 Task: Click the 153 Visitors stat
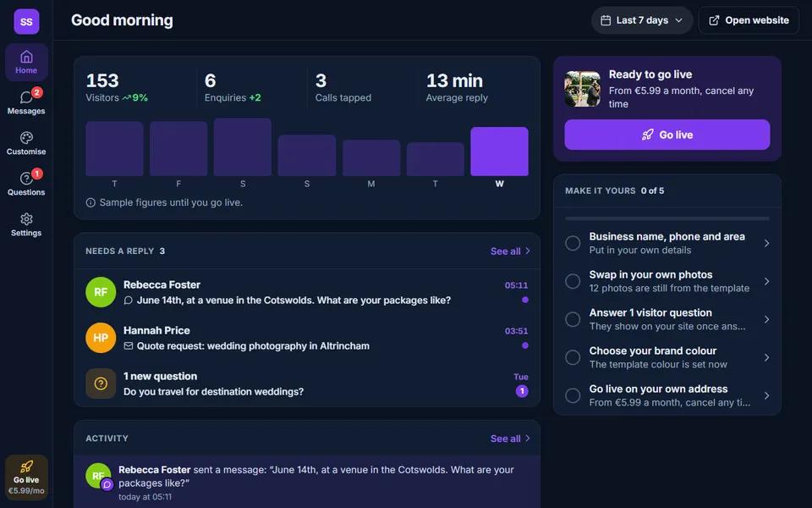coord(117,87)
